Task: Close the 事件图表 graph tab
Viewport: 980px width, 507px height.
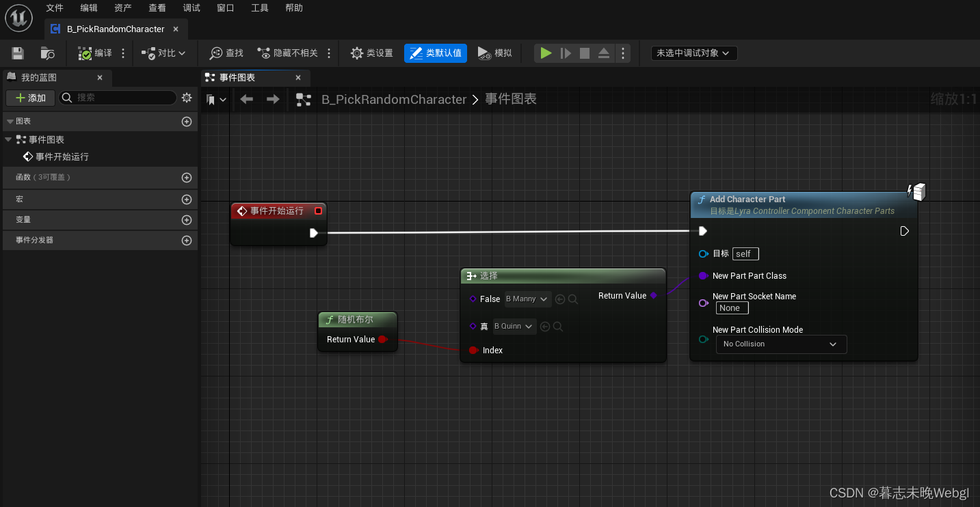Action: pyautogui.click(x=298, y=78)
